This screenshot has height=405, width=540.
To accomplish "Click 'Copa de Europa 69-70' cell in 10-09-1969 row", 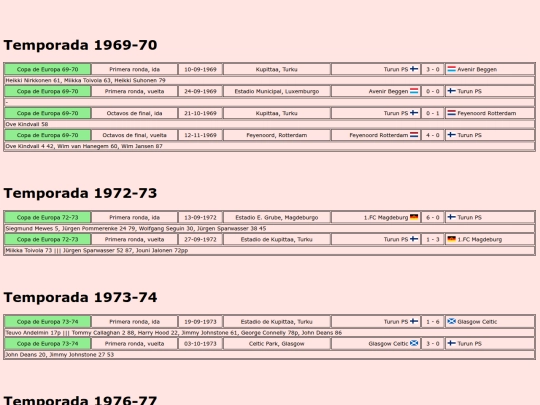I will click(48, 69).
